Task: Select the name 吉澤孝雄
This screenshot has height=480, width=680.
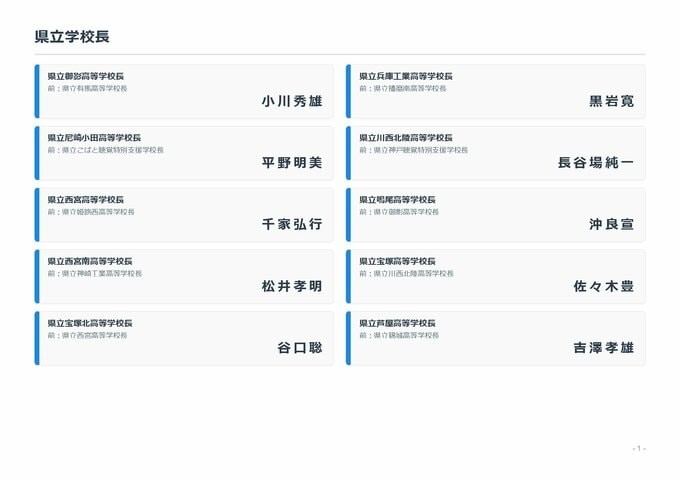Action: (603, 348)
